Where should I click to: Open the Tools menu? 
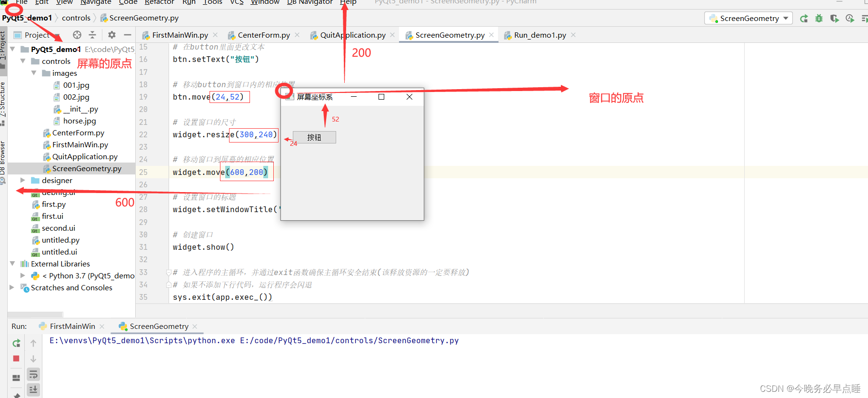[213, 2]
